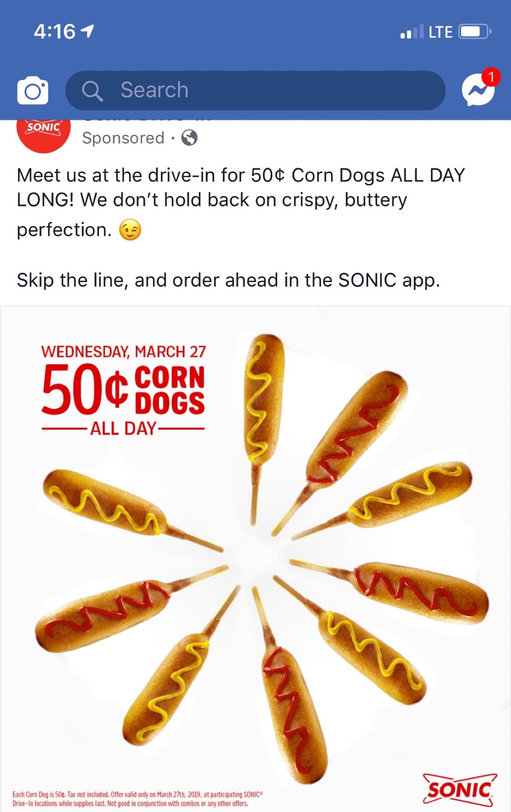511x812 pixels.
Task: Tap the Sponsored label link
Action: (123, 138)
